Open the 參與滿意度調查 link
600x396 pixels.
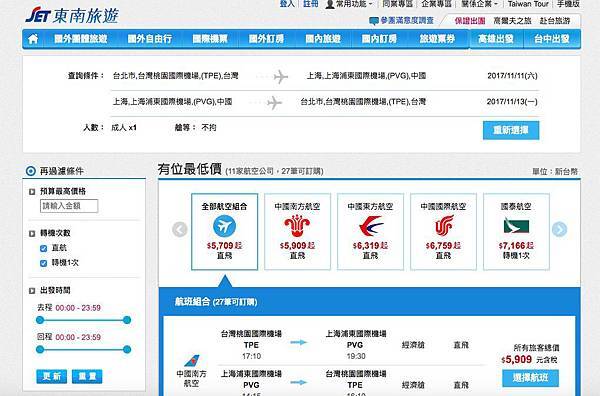click(x=407, y=21)
